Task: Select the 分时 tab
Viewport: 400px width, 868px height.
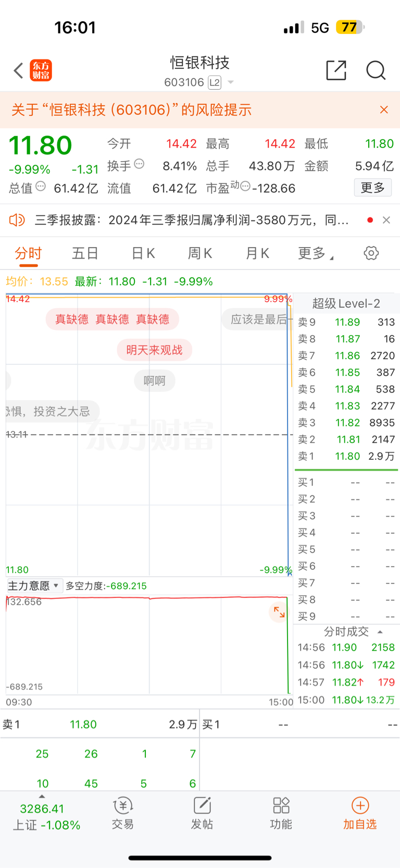Action: pos(28,253)
